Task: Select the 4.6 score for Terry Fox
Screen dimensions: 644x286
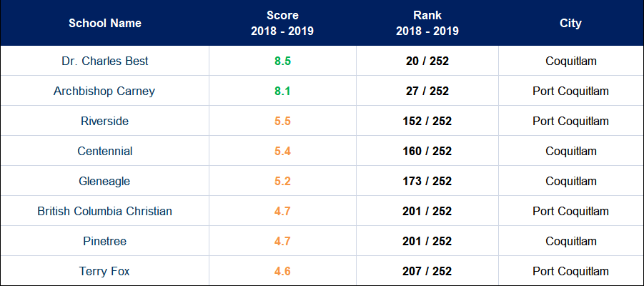Action: click(x=282, y=271)
